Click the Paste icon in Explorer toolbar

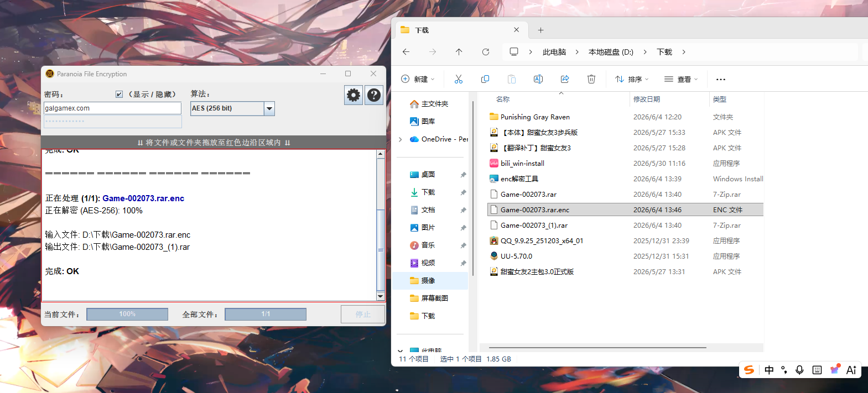(x=512, y=79)
